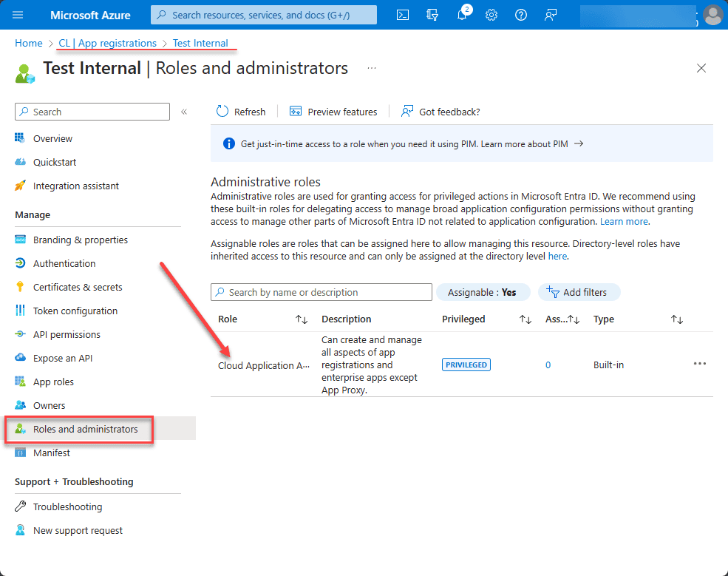Open the Cloud Application Administrator role
This screenshot has height=576, width=728.
pos(264,365)
